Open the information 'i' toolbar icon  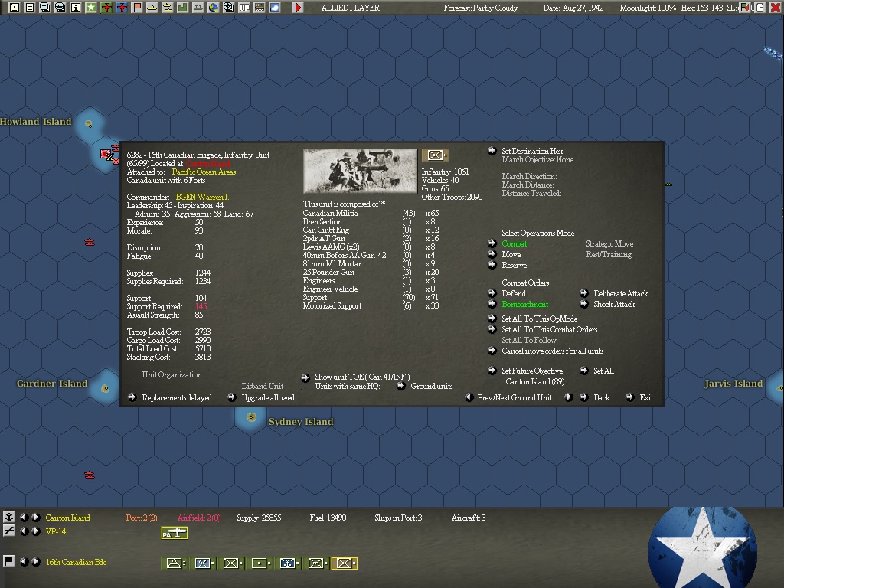coord(75,8)
